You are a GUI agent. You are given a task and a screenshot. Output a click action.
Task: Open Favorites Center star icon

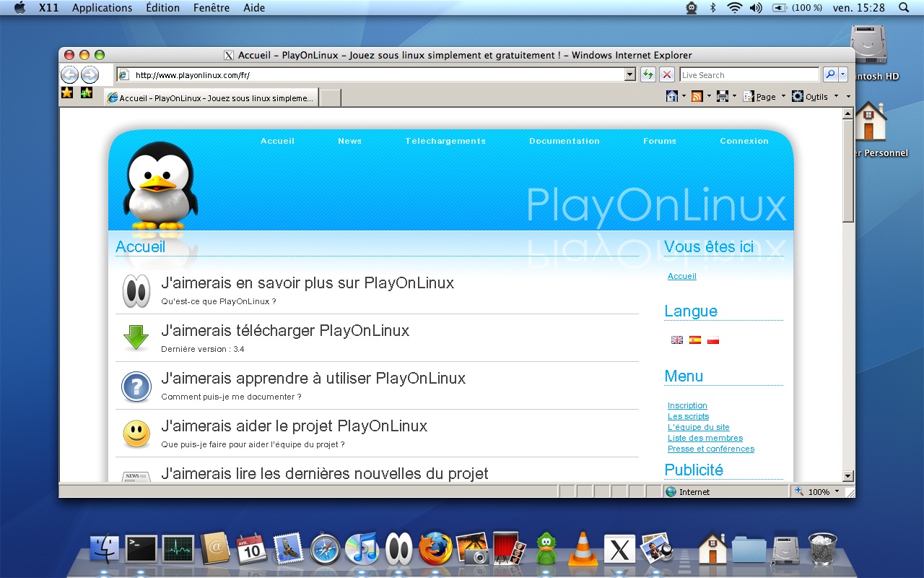pos(67,92)
